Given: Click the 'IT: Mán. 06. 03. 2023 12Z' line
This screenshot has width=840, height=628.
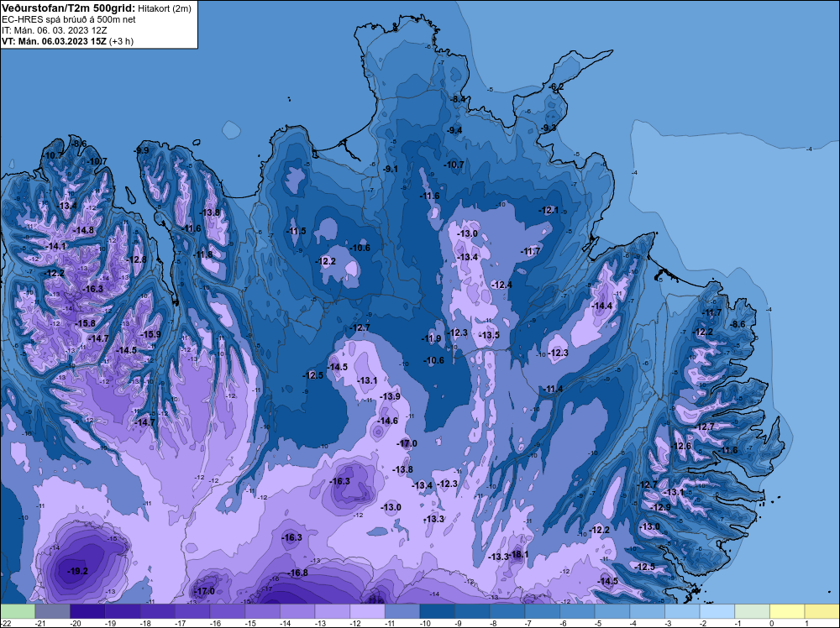Looking at the screenshot, I should (55, 30).
